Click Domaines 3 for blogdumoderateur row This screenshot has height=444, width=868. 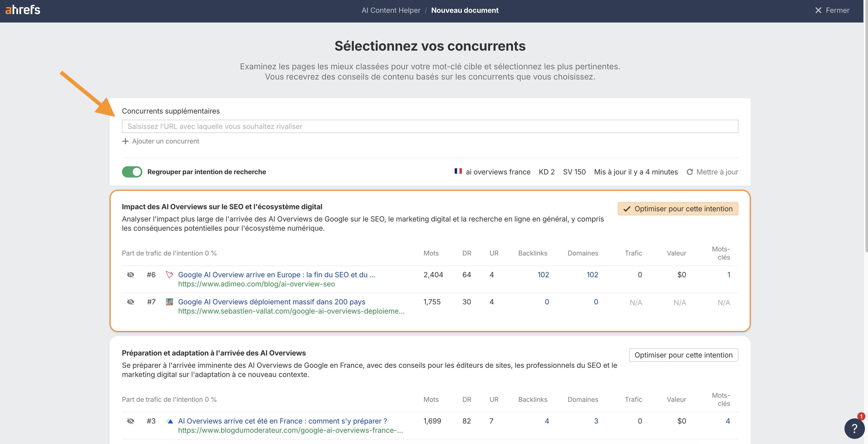point(596,421)
